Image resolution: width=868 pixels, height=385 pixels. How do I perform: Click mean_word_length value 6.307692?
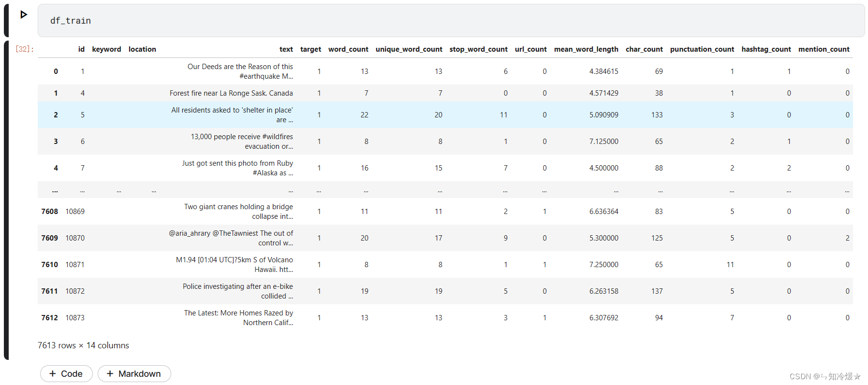coord(603,318)
